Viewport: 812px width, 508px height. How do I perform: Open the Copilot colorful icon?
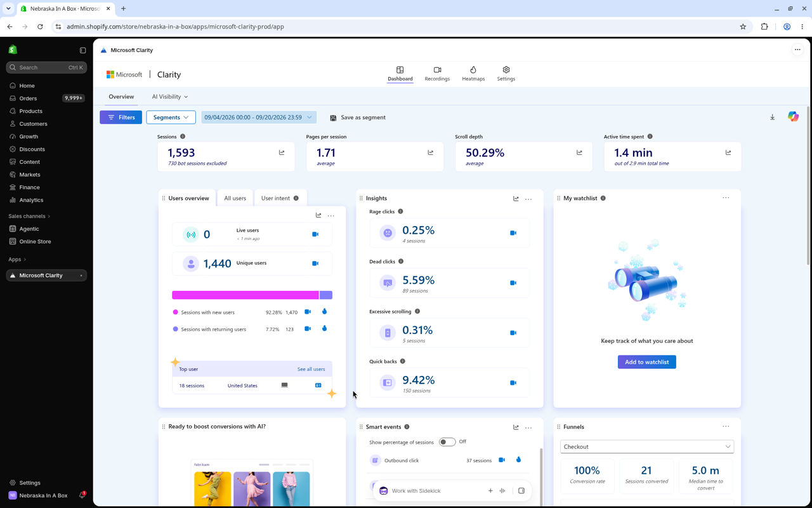coord(793,117)
